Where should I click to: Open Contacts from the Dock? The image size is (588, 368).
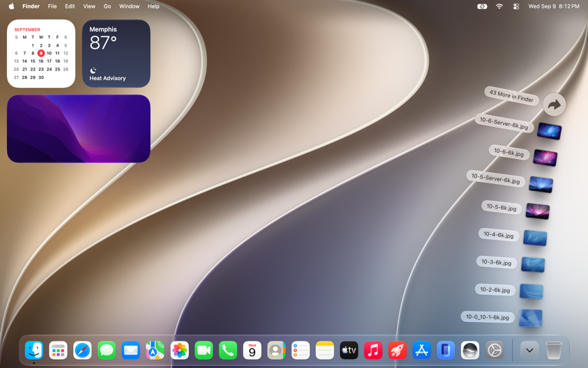[277, 351]
